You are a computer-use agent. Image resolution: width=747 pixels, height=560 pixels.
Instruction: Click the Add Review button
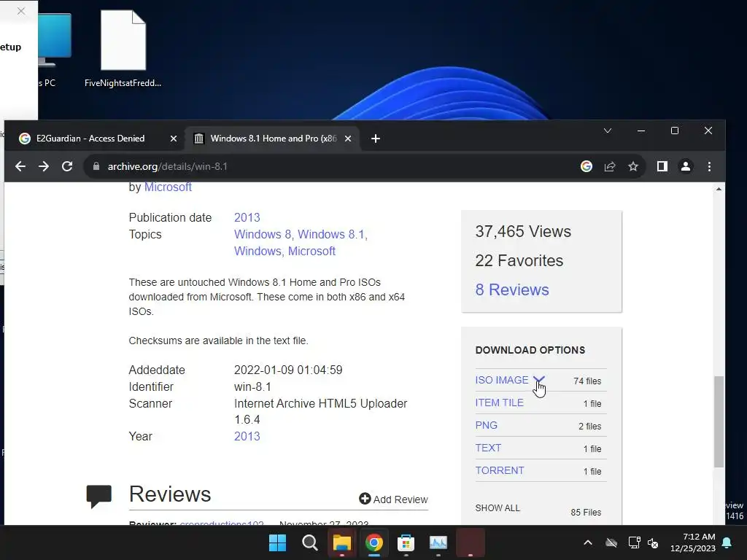click(393, 499)
